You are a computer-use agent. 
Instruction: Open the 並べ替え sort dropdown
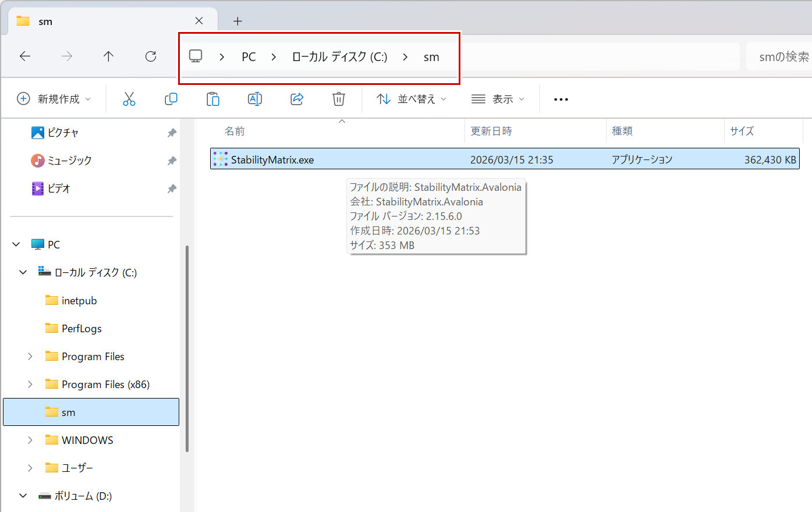(x=412, y=99)
